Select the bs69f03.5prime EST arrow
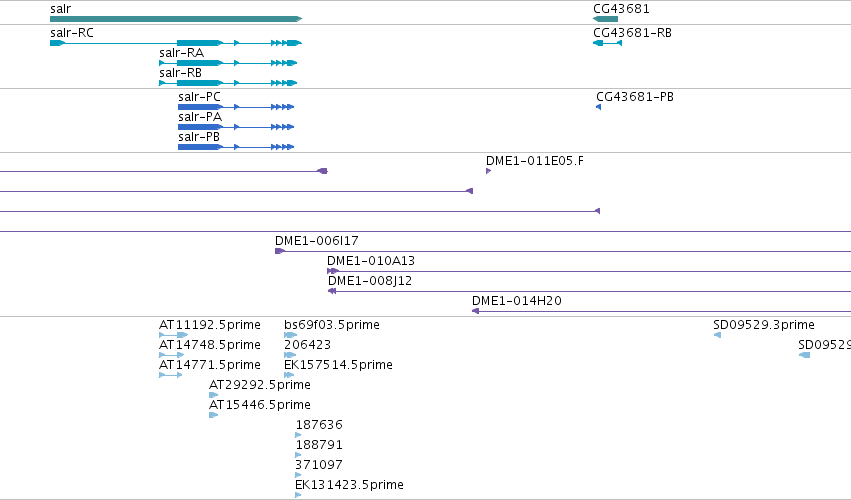The width and height of the screenshot is (851, 500). [x=290, y=335]
